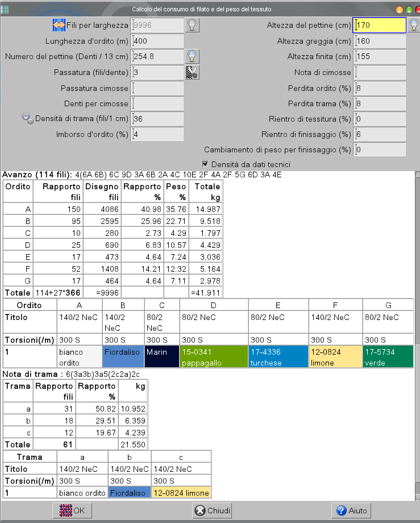The height and width of the screenshot is (523, 420).
Task: Click the 140/2 NeC Titolo cell for warp F
Action: (336, 322)
